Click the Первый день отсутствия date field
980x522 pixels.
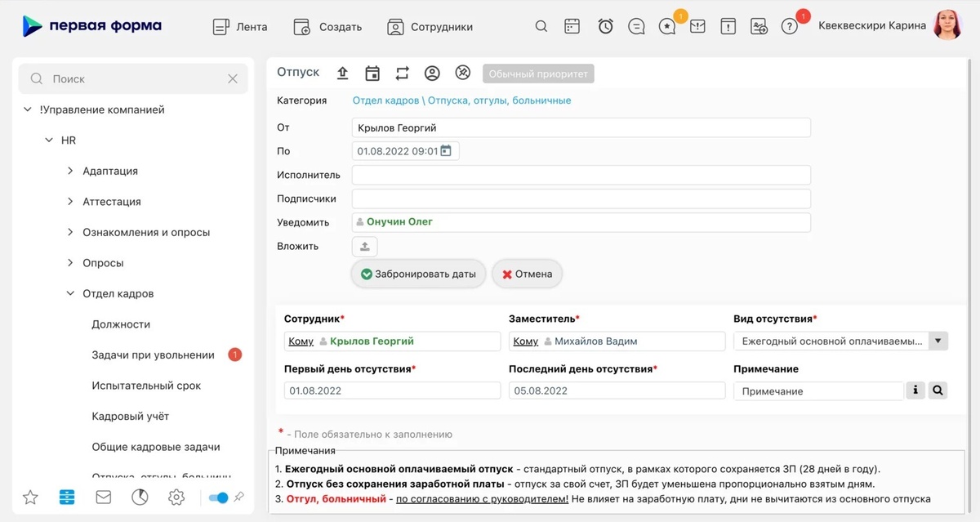coord(392,390)
